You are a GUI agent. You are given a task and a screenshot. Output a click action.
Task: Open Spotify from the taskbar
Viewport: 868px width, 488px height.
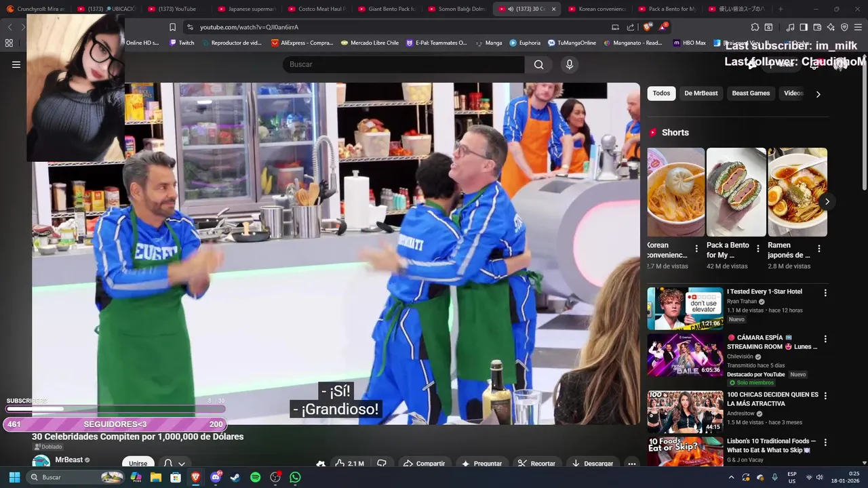click(x=255, y=477)
